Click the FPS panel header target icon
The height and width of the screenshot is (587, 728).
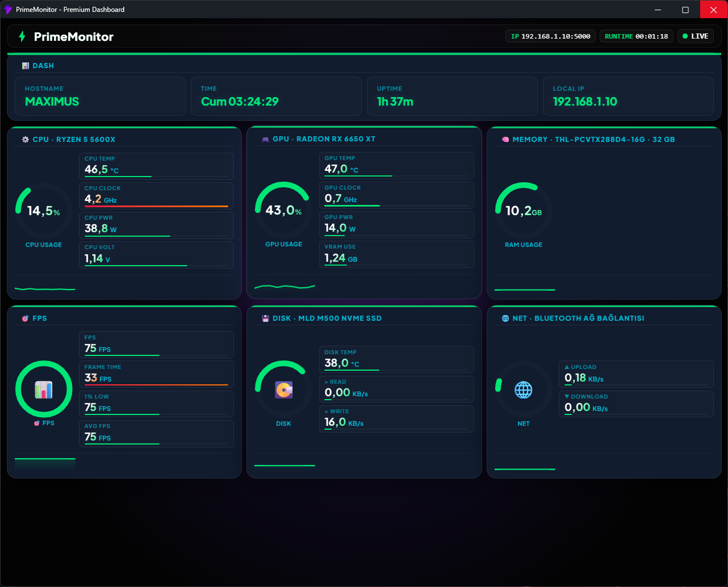pyautogui.click(x=25, y=318)
